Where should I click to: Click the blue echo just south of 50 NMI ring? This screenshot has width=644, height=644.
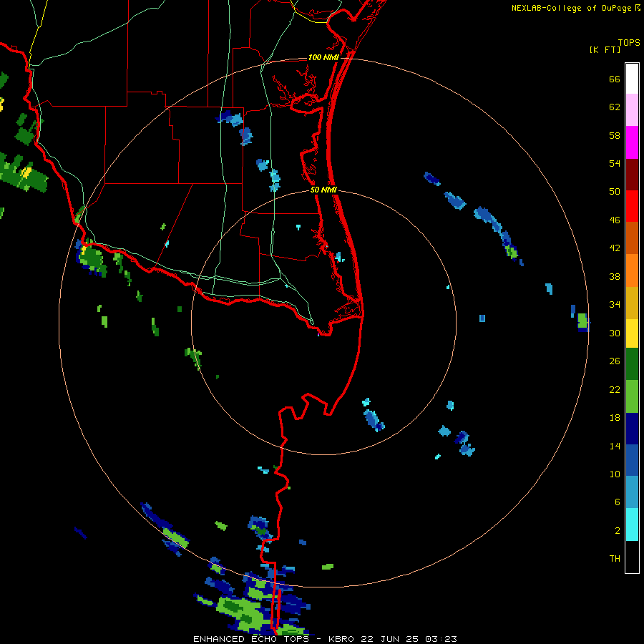point(374,420)
